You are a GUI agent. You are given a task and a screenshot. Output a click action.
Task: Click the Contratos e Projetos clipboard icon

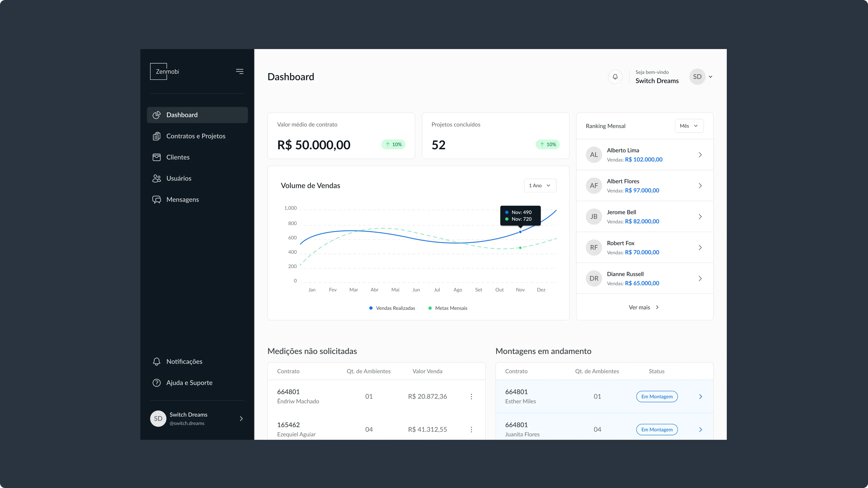156,136
